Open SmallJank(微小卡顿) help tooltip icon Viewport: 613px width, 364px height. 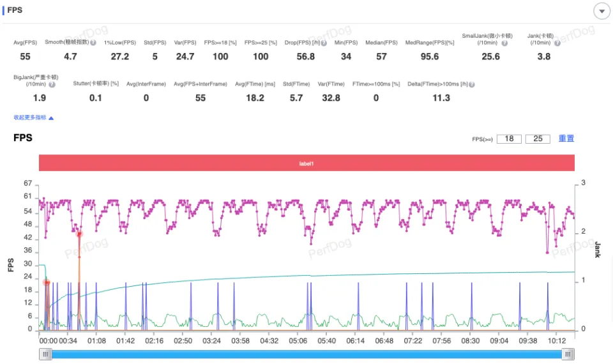(504, 43)
